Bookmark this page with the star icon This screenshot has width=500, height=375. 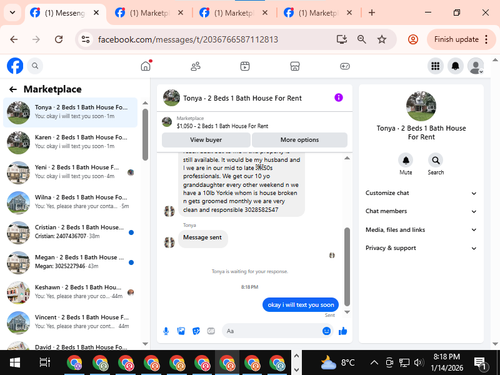(x=382, y=39)
